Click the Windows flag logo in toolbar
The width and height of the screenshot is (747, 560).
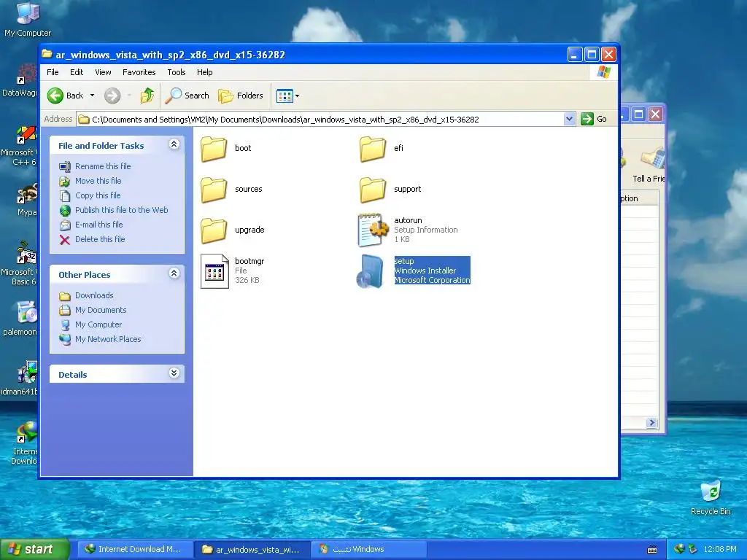[603, 72]
